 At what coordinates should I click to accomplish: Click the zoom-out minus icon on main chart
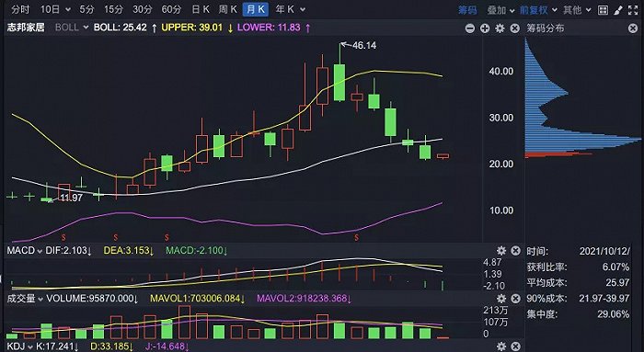(470, 28)
